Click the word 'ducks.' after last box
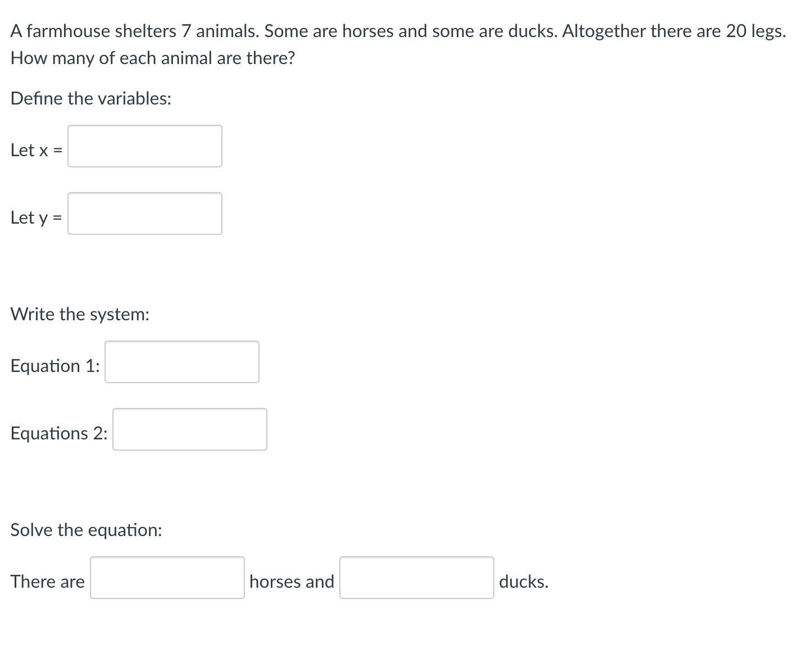The image size is (809, 672). point(524,582)
